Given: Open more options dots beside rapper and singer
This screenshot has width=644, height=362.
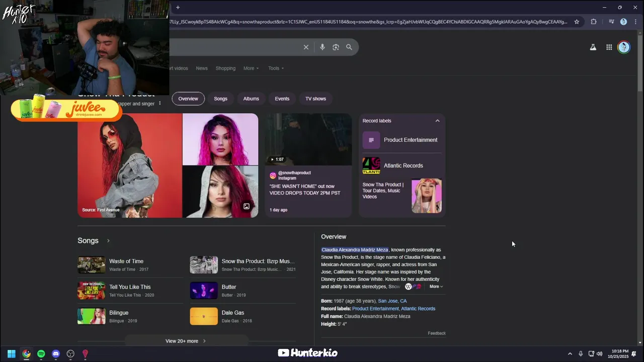Looking at the screenshot, I should [160, 104].
